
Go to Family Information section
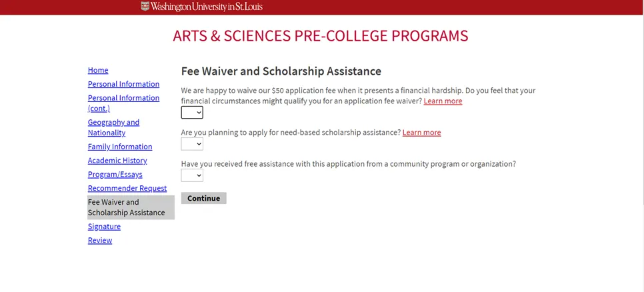tap(120, 147)
